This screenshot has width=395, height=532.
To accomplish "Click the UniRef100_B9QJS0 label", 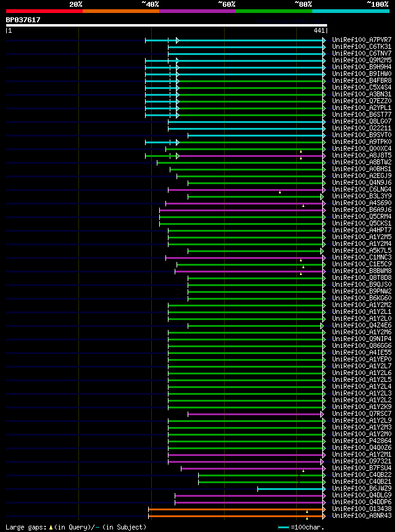I will [x=362, y=284].
